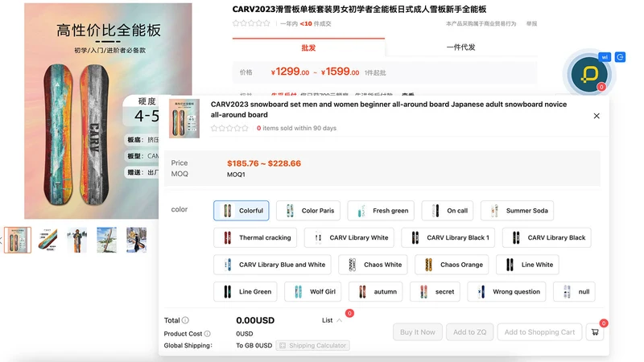
Task: Pick the Line White color option
Action: click(527, 265)
